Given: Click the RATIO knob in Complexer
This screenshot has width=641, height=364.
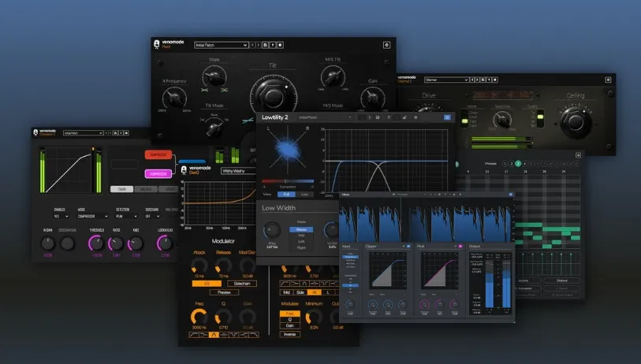Looking at the screenshot, I should click(116, 244).
